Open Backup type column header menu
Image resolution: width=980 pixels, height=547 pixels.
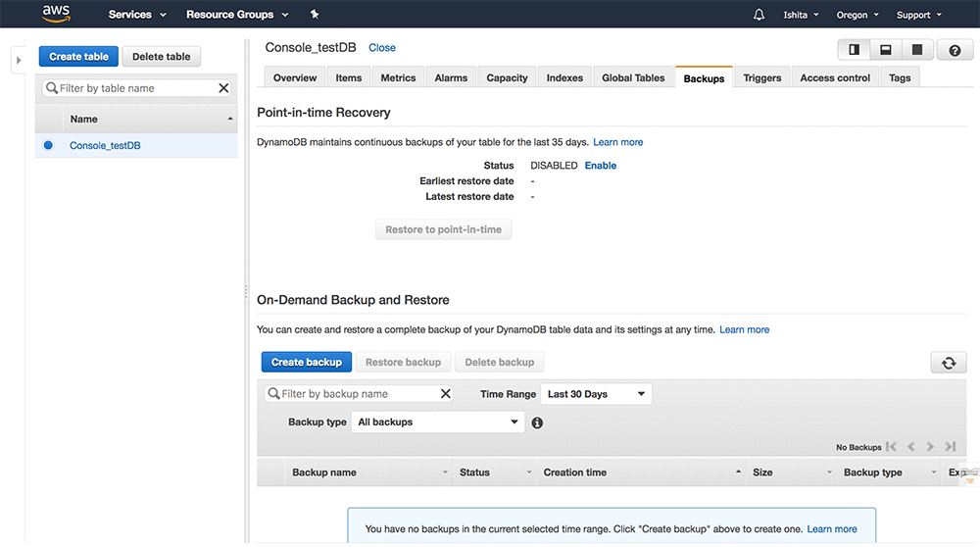[x=934, y=472]
